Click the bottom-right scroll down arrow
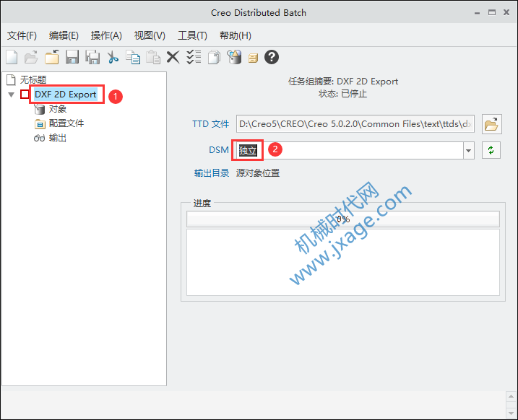 [511, 413]
